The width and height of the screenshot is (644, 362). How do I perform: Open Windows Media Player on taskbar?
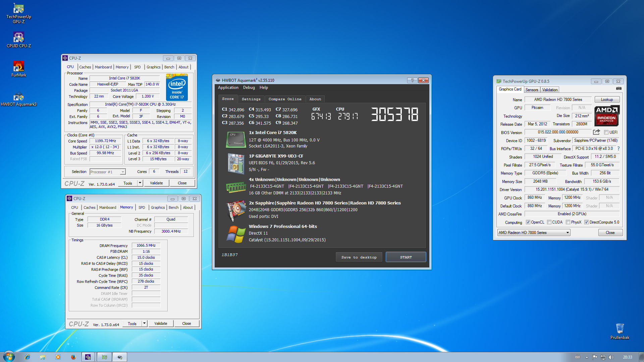pos(58,357)
